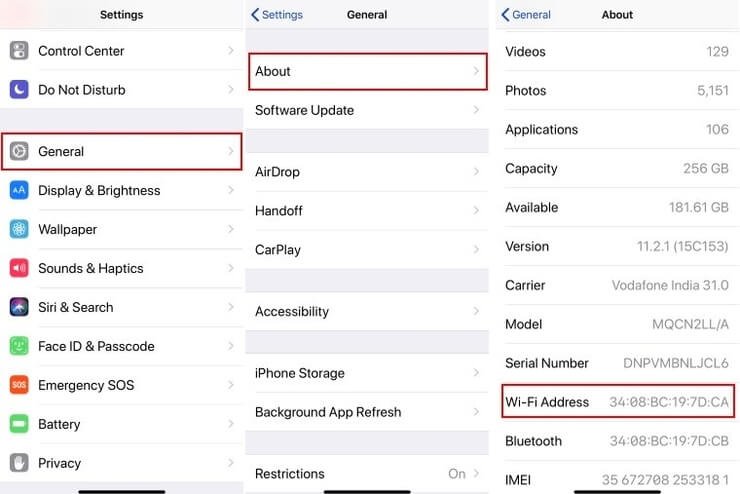Open Background App Refresh settings

point(367,412)
